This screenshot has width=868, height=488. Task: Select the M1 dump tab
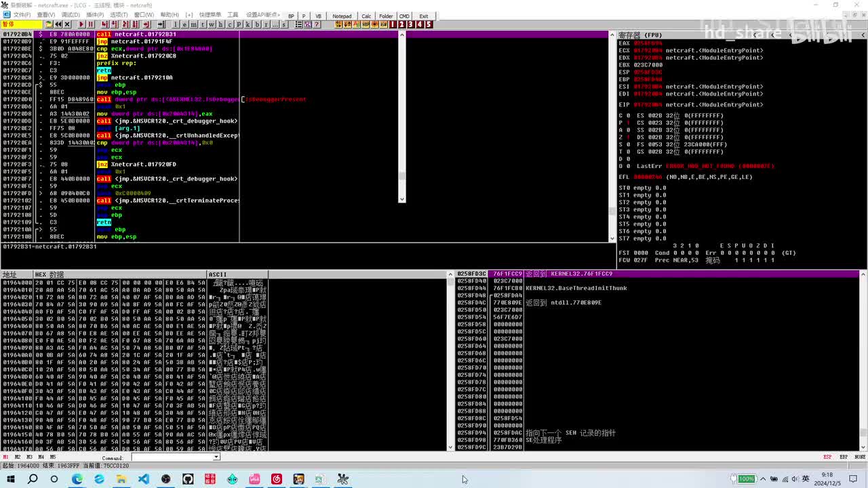coord(6,457)
